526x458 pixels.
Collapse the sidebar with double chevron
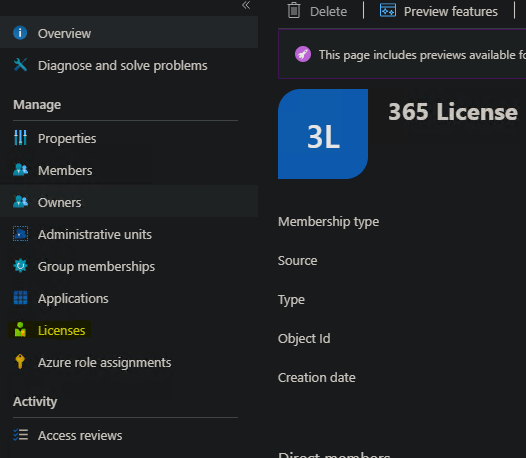(246, 5)
